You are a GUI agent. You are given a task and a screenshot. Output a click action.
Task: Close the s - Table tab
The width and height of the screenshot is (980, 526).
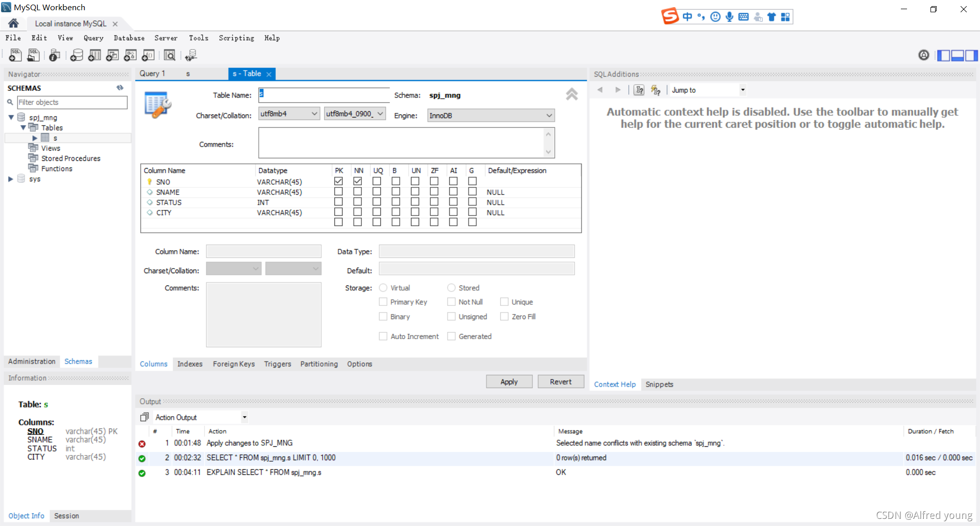click(269, 74)
